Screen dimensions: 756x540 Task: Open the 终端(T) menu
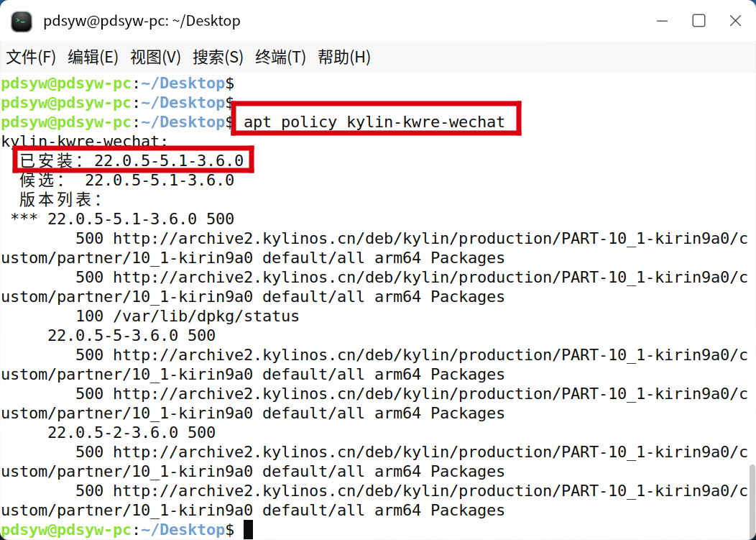[280, 58]
